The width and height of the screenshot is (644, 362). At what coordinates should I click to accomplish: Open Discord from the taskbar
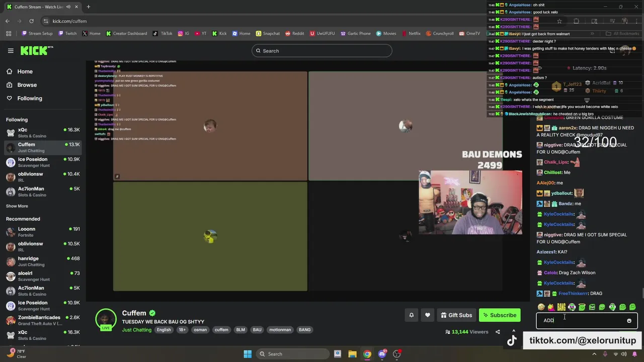(382, 354)
